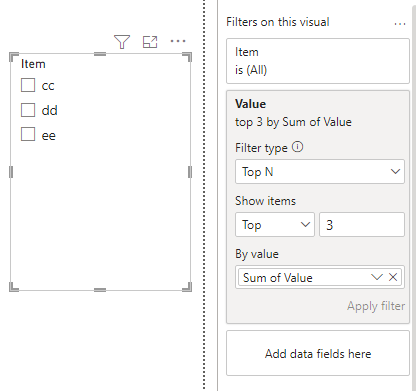
Task: Open focus mode for the slicer visual
Action: (150, 42)
